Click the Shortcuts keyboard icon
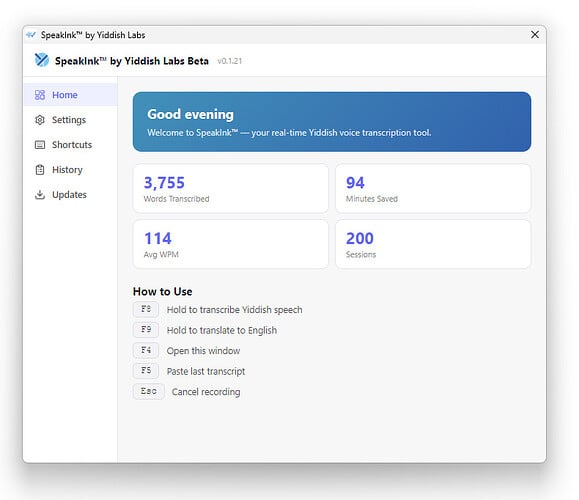Image resolution: width=579 pixels, height=500 pixels. point(40,145)
